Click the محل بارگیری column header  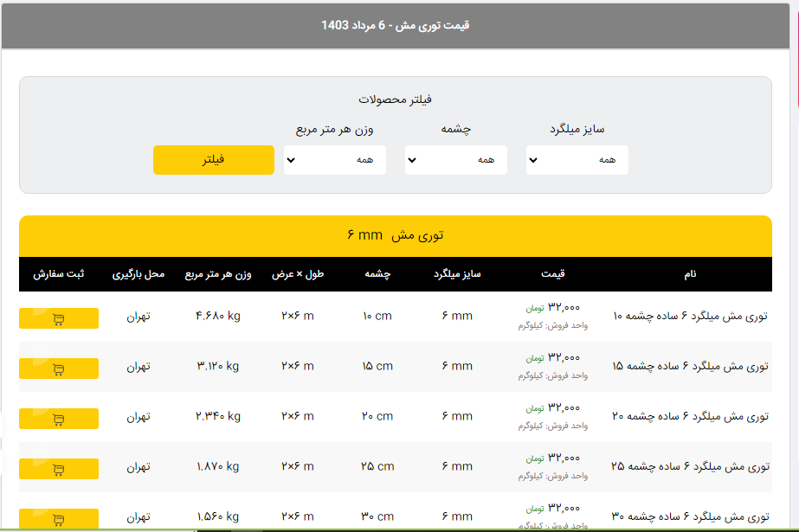pyautogui.click(x=138, y=274)
